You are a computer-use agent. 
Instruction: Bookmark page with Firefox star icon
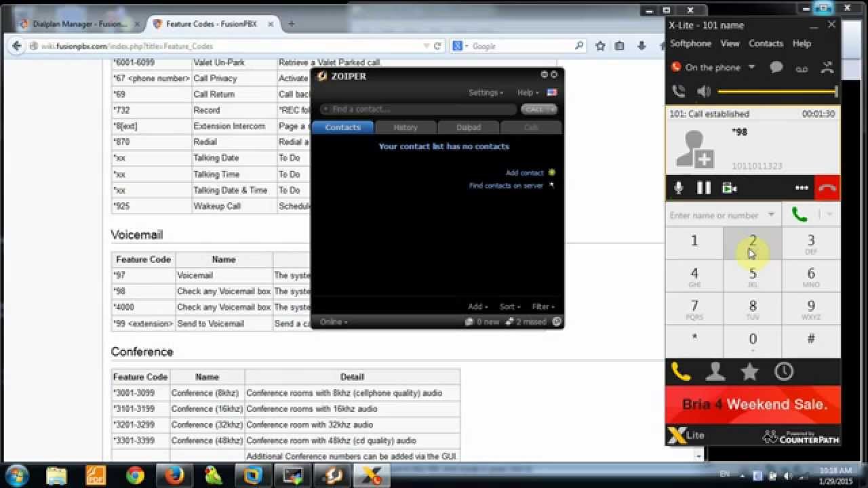pos(600,46)
